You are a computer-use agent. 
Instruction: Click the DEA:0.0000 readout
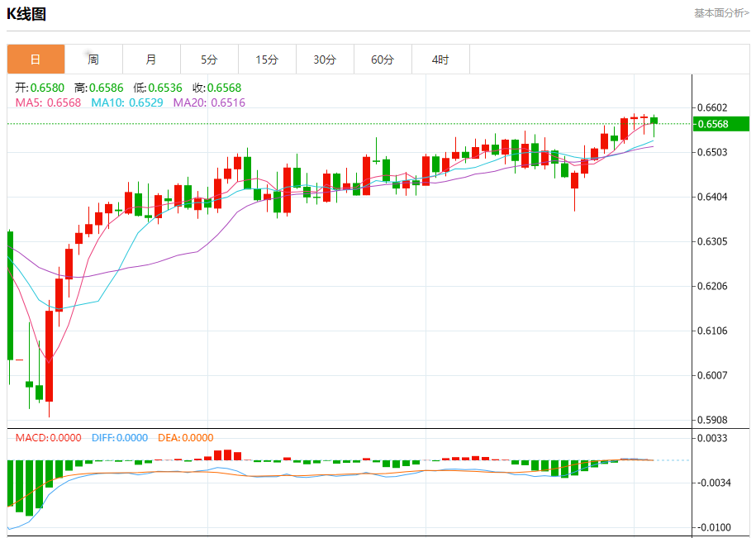pos(186,438)
